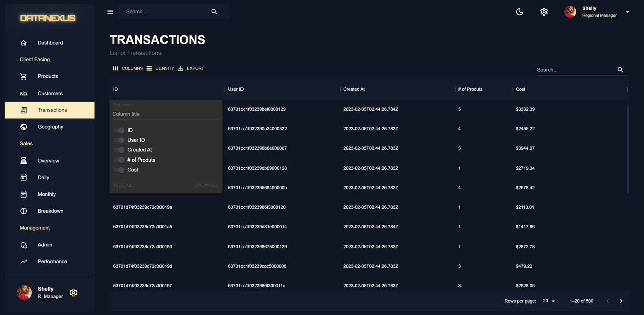
Task: Open Daily sales page
Action: coord(49,177)
